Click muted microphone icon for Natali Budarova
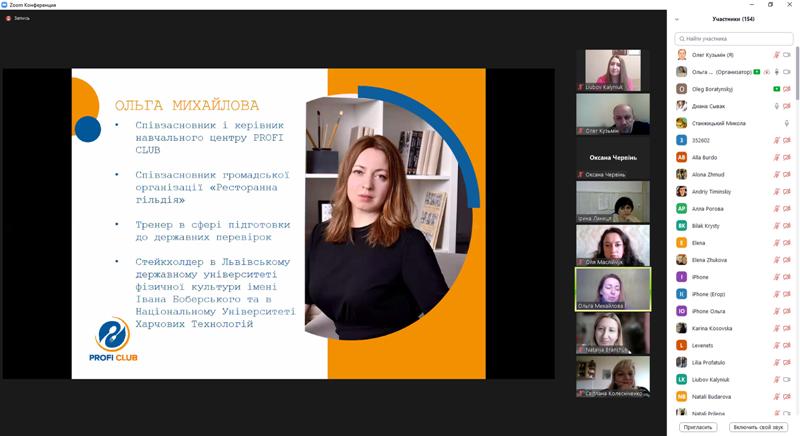The image size is (800, 436). 777,397
